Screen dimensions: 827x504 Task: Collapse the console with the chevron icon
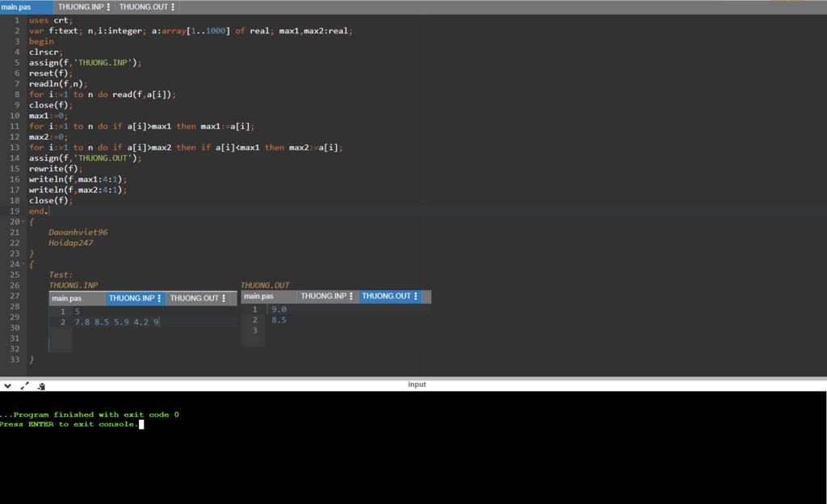[7, 386]
